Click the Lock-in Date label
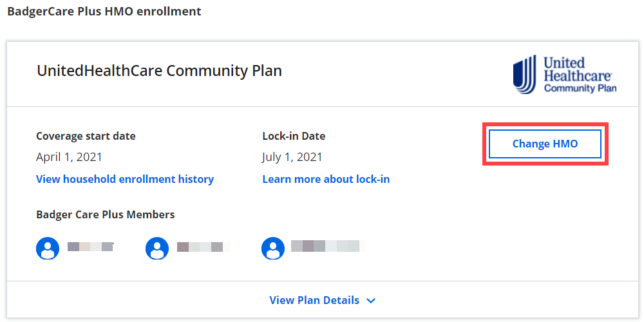This screenshot has width=644, height=322. (x=294, y=136)
